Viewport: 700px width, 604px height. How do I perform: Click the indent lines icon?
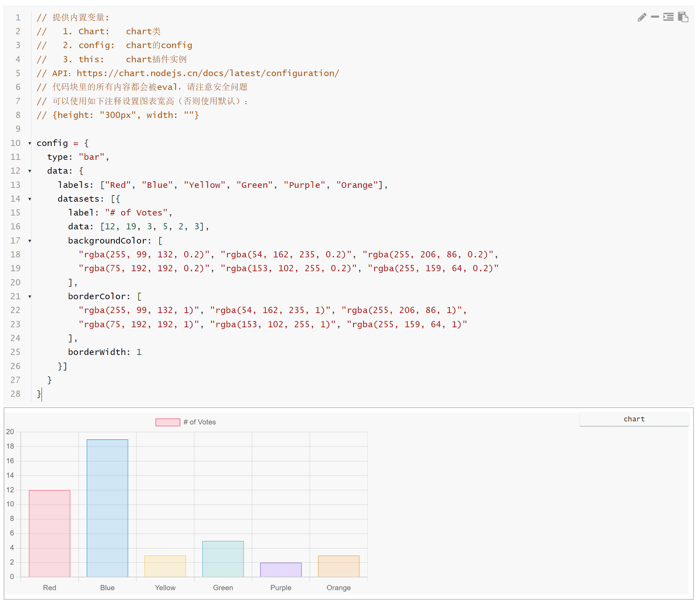[668, 17]
